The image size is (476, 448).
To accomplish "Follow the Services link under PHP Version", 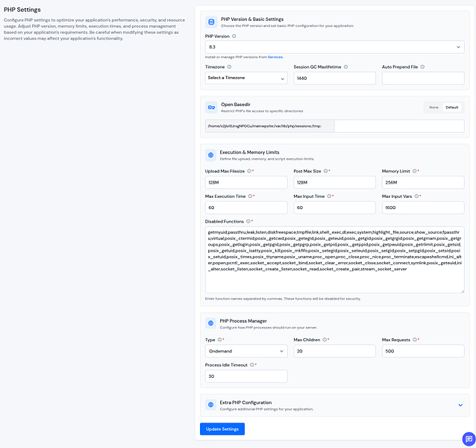I will pyautogui.click(x=275, y=57).
